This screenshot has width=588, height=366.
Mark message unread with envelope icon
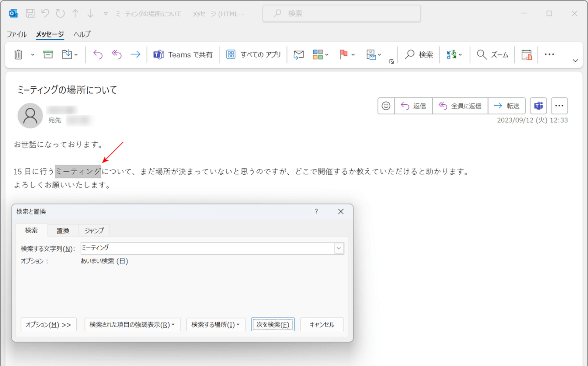coord(299,54)
